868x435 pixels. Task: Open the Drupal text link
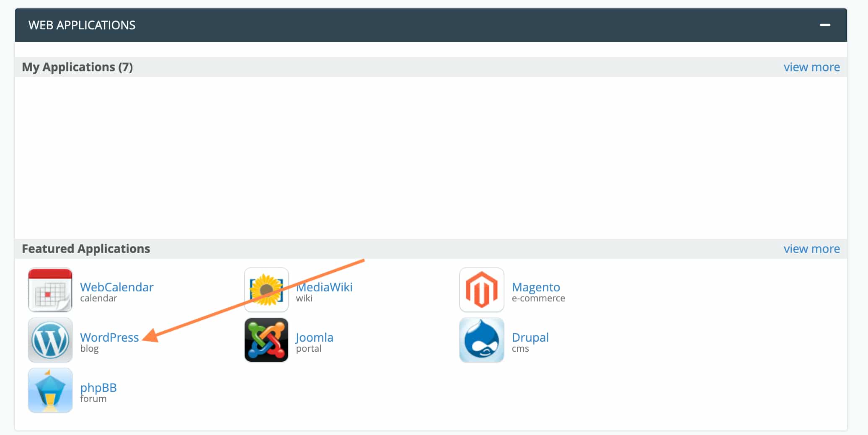click(530, 337)
